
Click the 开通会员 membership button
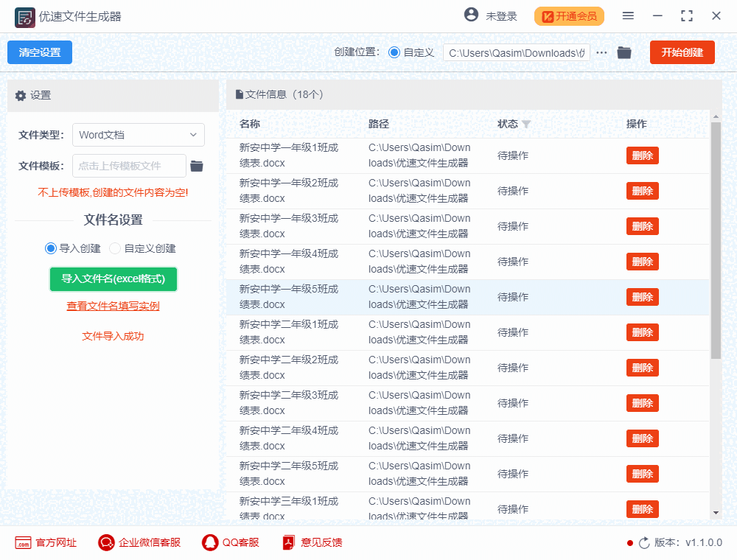(568, 15)
